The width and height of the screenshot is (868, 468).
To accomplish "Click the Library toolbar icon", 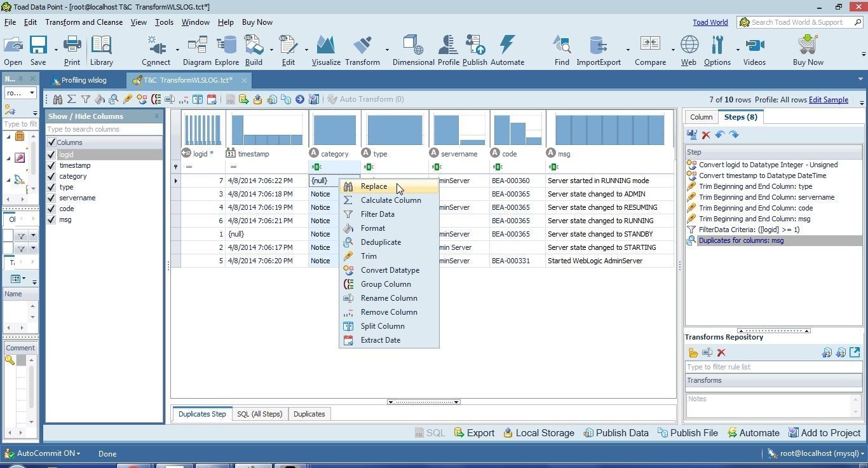I will 101,50.
